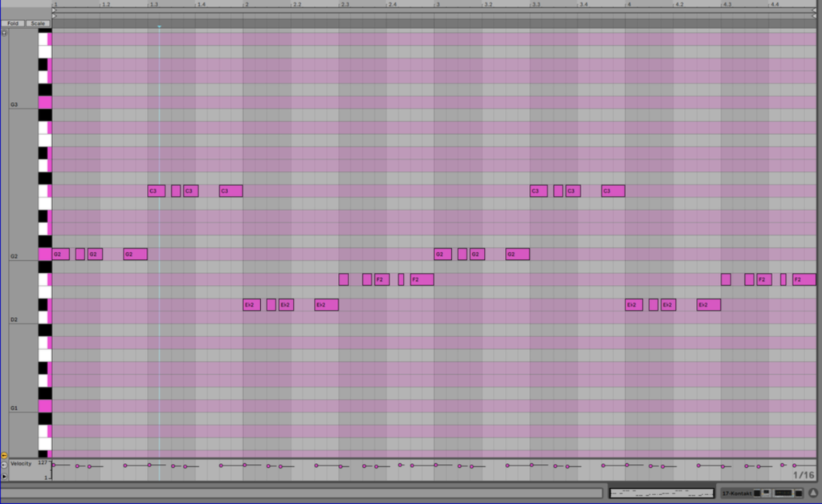Click the round triangle button in the bottom-right corner

813,493
